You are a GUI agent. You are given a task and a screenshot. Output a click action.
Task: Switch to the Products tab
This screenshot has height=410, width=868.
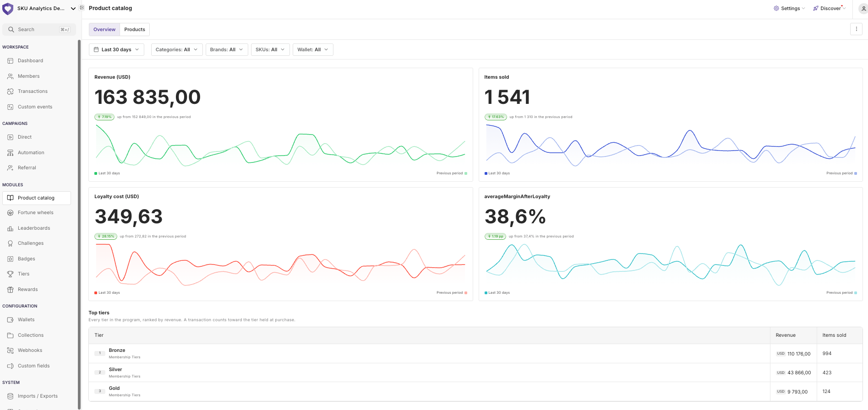point(135,29)
